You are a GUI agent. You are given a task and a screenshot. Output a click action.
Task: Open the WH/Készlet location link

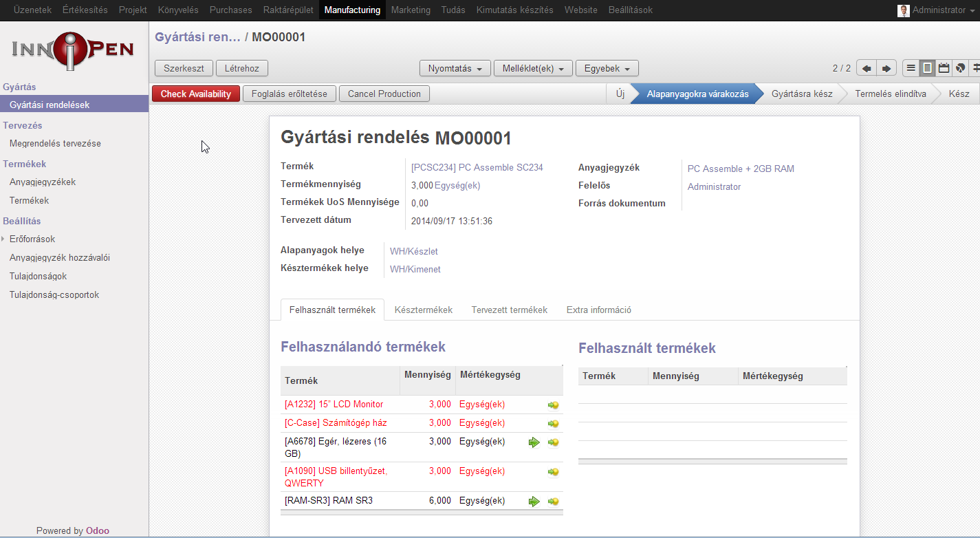414,251
